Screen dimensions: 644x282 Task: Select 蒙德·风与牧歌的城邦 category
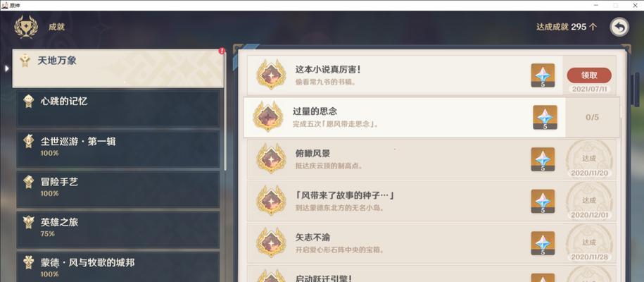point(118,266)
